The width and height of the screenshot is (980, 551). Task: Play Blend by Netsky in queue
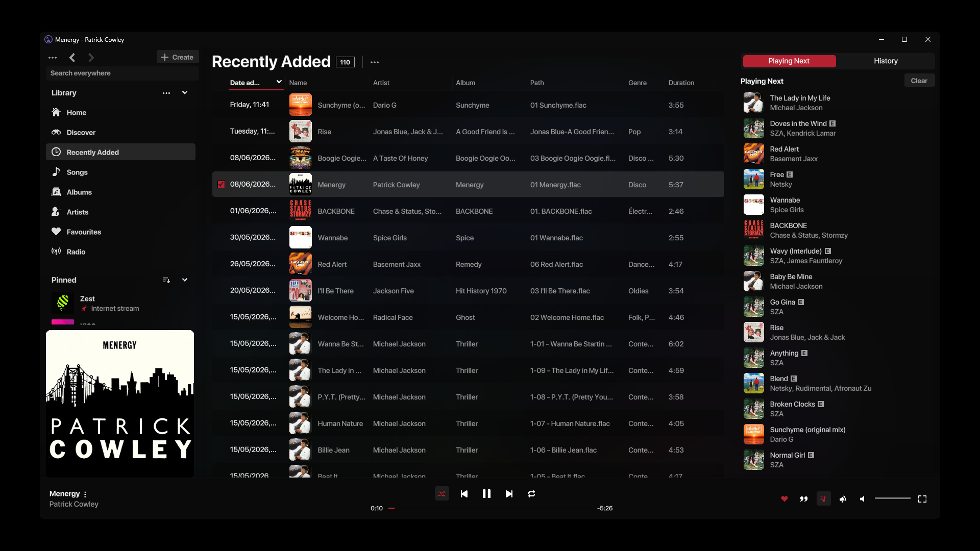point(837,383)
